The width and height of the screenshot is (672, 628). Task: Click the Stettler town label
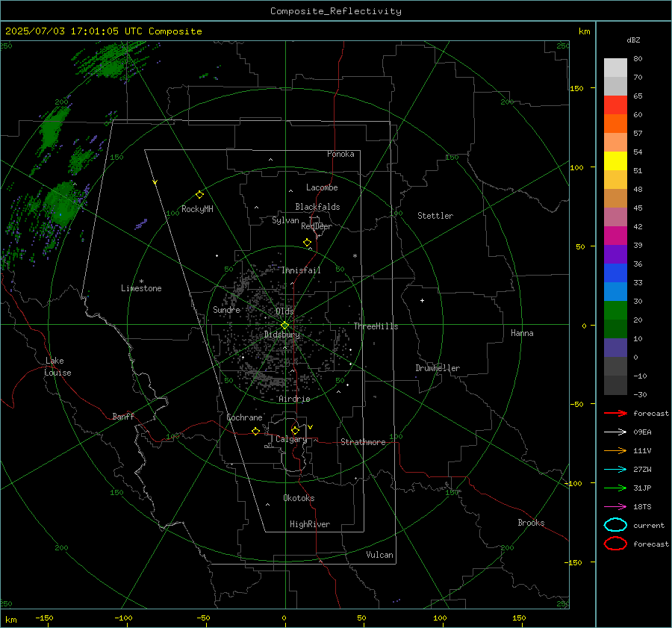point(435,216)
